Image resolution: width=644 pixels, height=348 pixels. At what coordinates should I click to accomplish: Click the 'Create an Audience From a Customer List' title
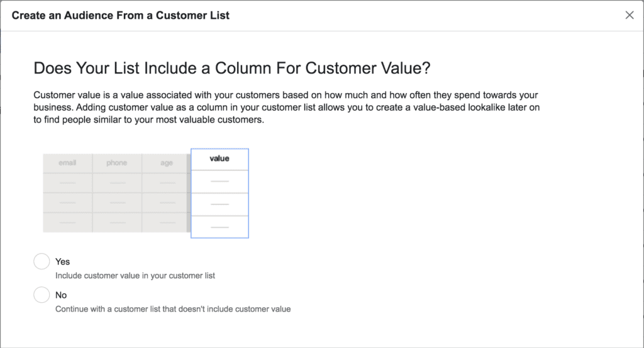pos(120,16)
